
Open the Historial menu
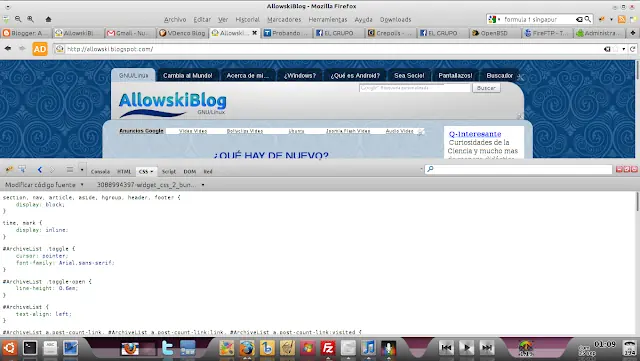pyautogui.click(x=247, y=20)
